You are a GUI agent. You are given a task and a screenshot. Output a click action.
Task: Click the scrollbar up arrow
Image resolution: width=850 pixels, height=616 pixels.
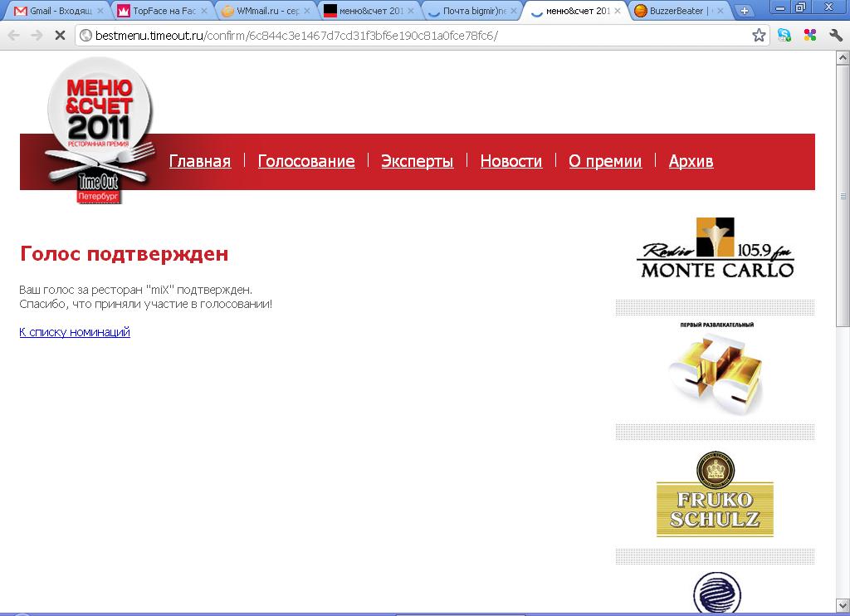pyautogui.click(x=843, y=57)
